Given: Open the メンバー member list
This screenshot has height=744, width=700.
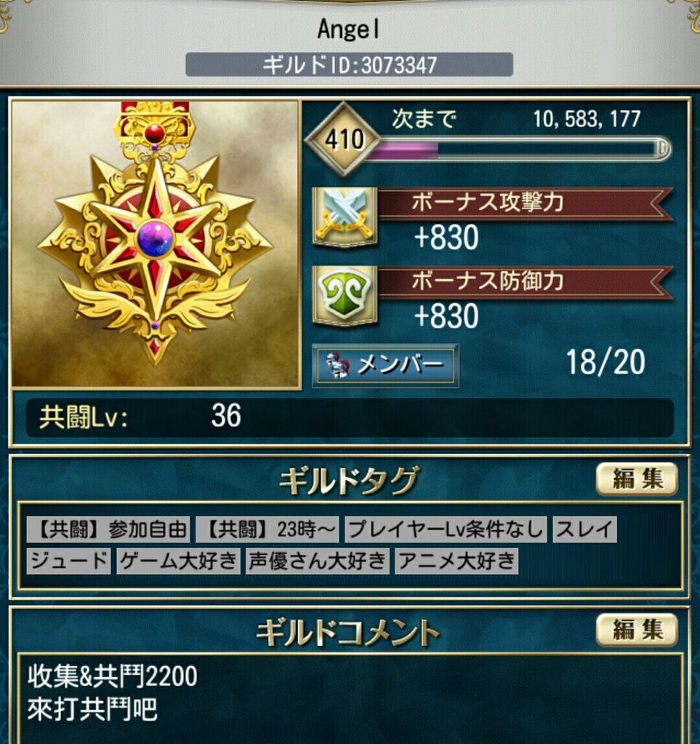Looking at the screenshot, I should pos(385,365).
